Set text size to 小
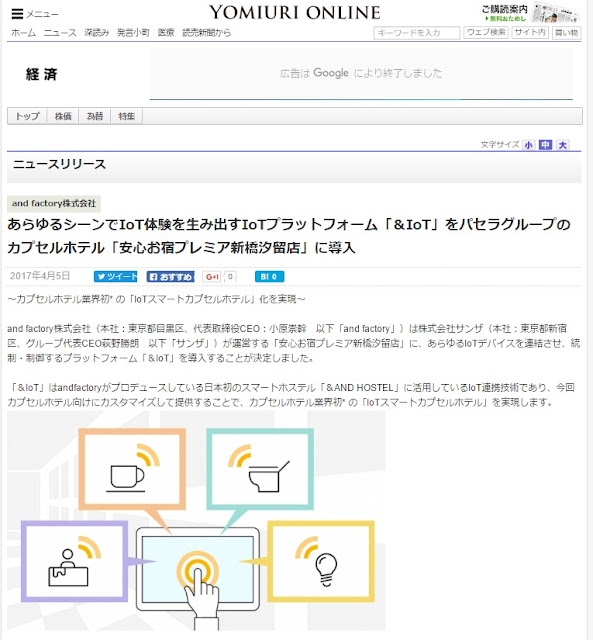 click(529, 145)
